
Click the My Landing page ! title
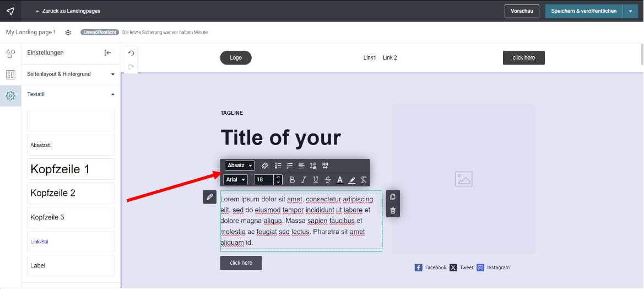[x=30, y=32]
